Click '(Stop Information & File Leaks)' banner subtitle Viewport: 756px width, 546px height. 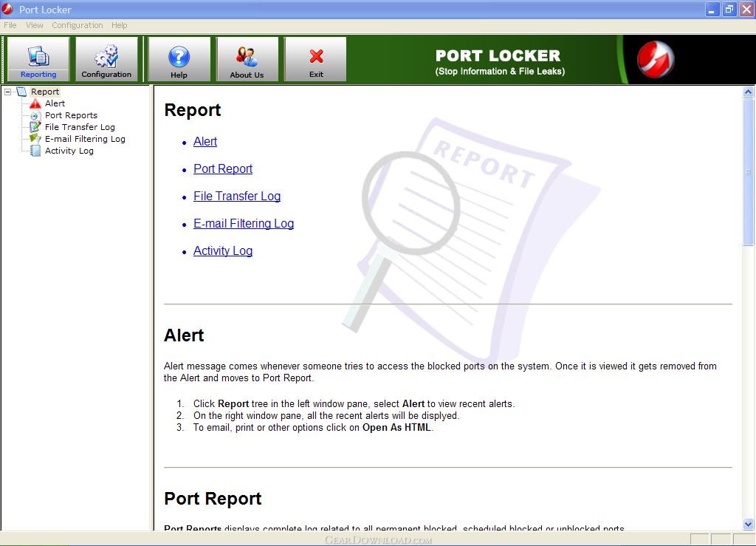point(500,72)
